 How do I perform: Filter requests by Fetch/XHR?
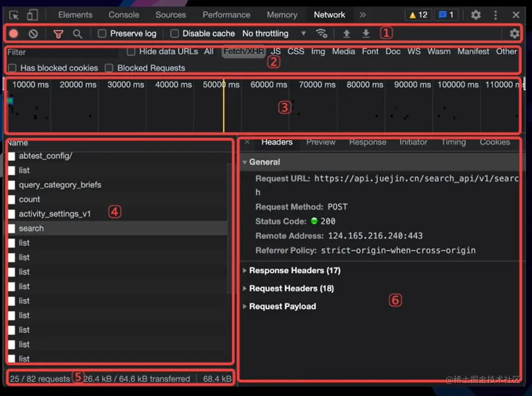[243, 52]
